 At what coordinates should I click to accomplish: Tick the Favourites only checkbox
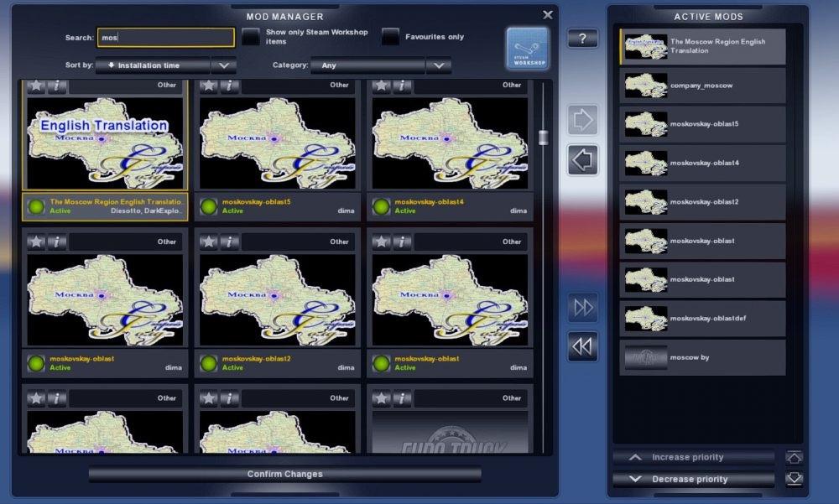coord(390,37)
